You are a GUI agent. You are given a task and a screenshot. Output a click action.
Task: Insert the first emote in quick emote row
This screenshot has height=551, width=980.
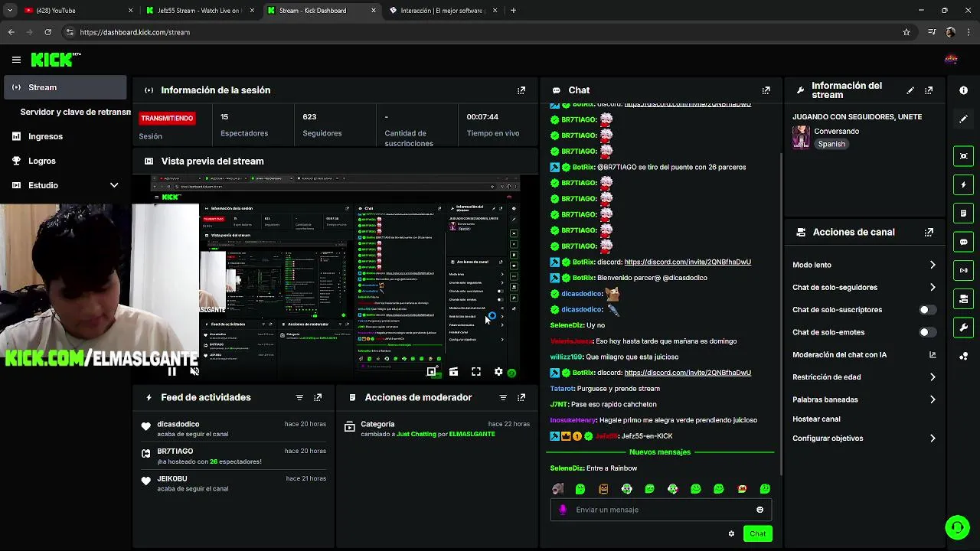[x=557, y=489]
